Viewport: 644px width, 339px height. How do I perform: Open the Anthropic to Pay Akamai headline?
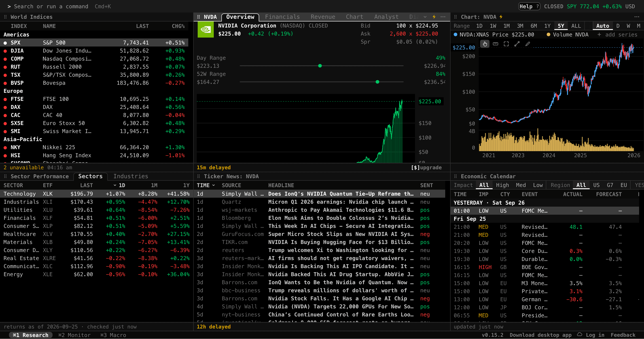point(341,210)
